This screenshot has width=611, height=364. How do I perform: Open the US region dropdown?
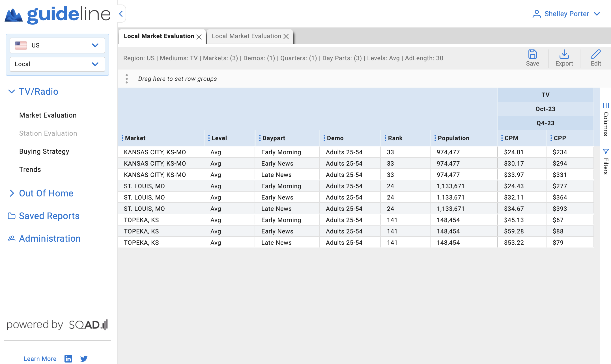click(56, 45)
